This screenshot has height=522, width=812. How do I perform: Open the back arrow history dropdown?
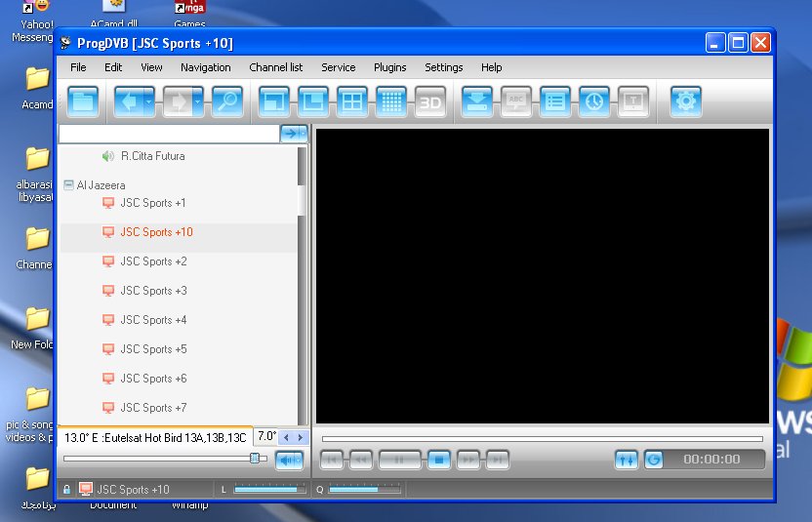pos(148,101)
